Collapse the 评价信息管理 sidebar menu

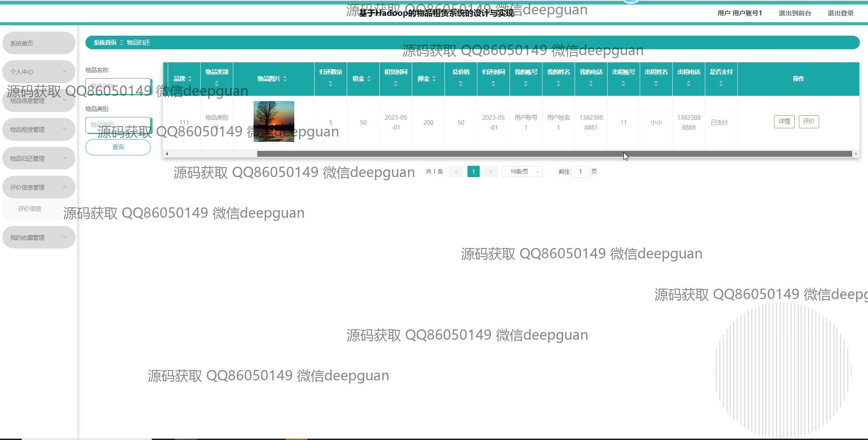click(39, 187)
